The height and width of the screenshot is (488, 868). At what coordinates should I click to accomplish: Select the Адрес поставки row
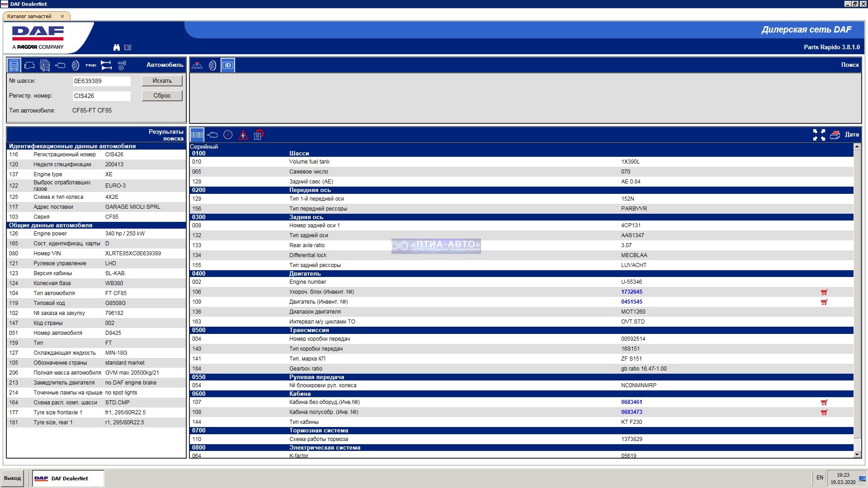pos(96,207)
